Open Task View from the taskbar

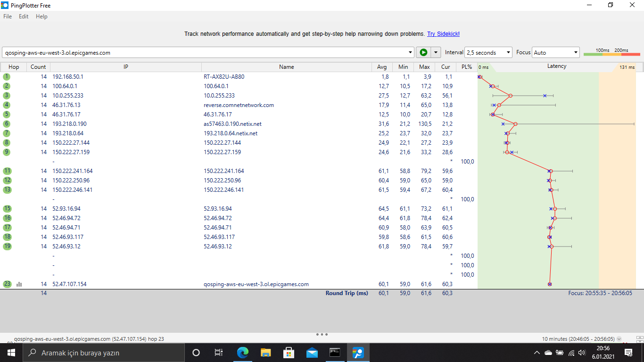click(x=219, y=353)
